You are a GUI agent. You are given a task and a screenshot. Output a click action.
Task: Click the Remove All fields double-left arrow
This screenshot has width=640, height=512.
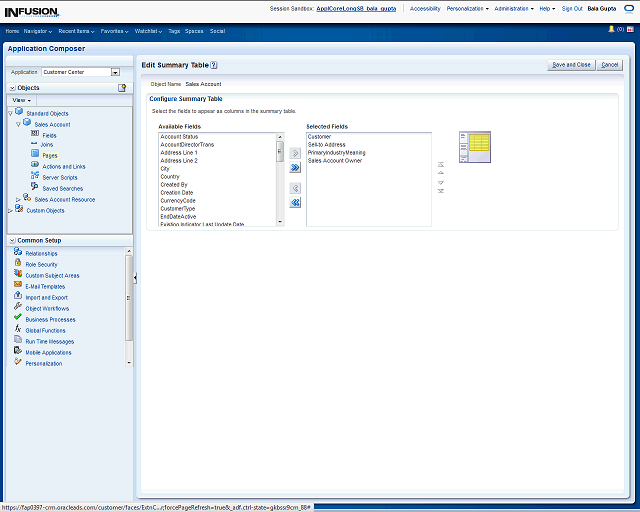click(295, 203)
